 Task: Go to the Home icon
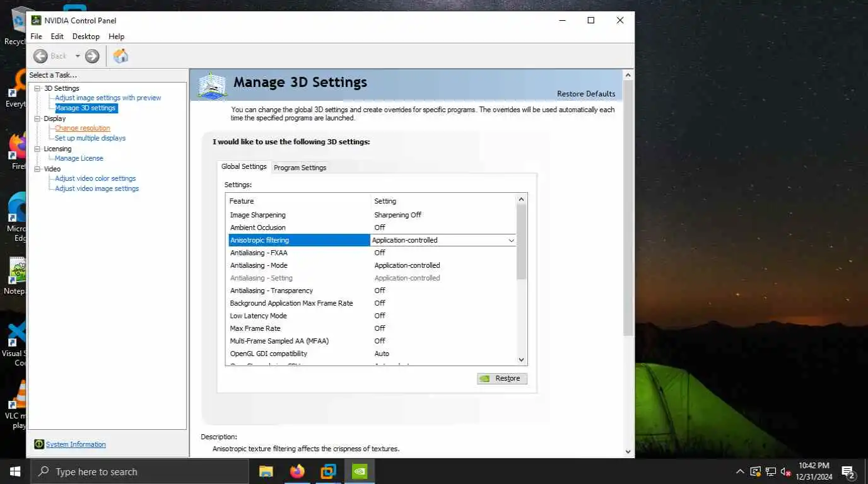pyautogui.click(x=120, y=56)
